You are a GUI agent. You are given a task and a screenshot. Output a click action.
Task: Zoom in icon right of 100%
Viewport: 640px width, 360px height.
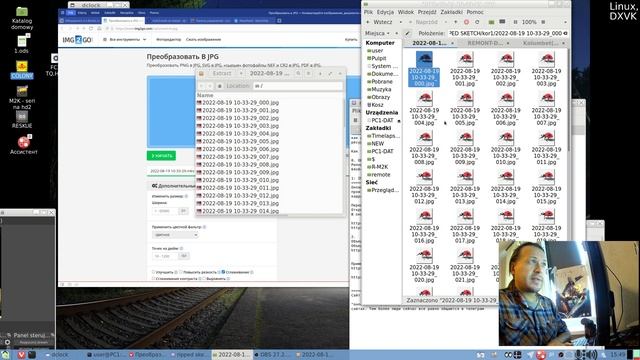click(543, 22)
